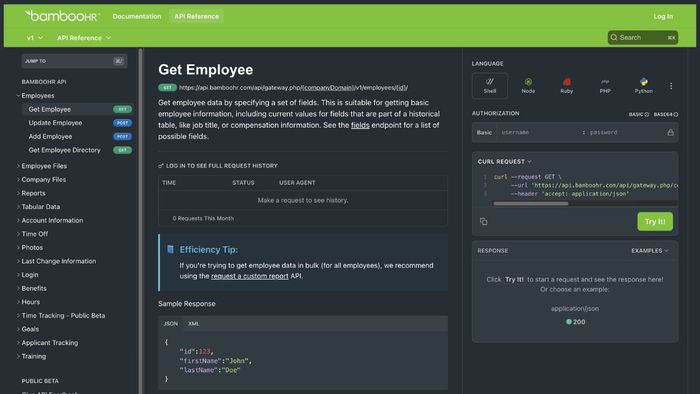Click the Jump To field
This screenshot has height=394, width=700.
tap(74, 61)
